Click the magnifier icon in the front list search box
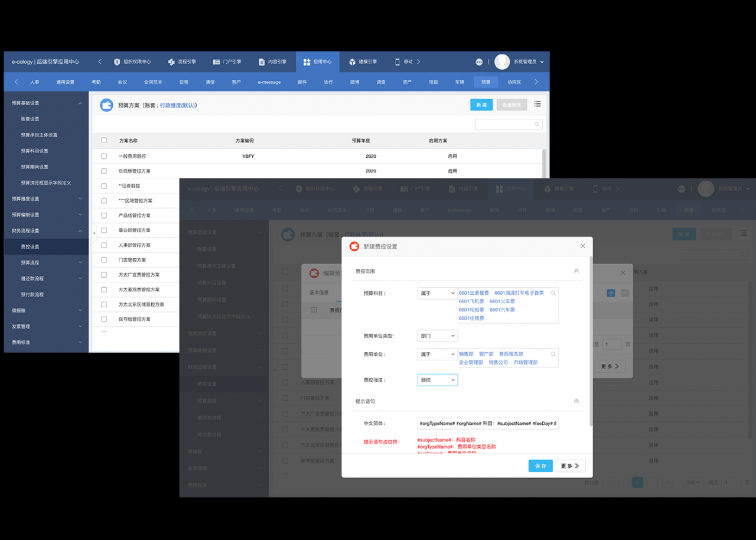 coord(537,125)
